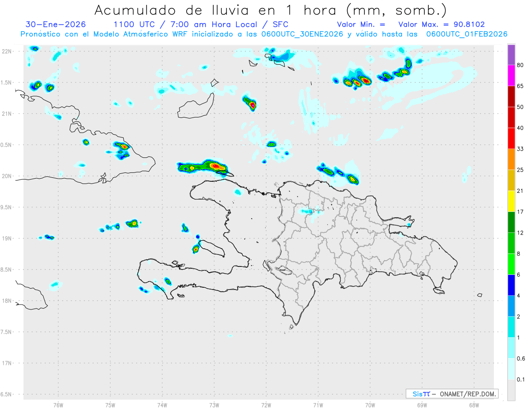
Task: Click the '72W' longitude label
Action: click(266, 405)
